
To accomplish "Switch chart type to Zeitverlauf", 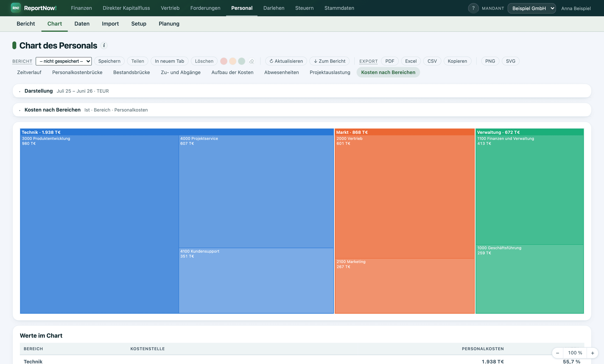I will click(x=29, y=72).
